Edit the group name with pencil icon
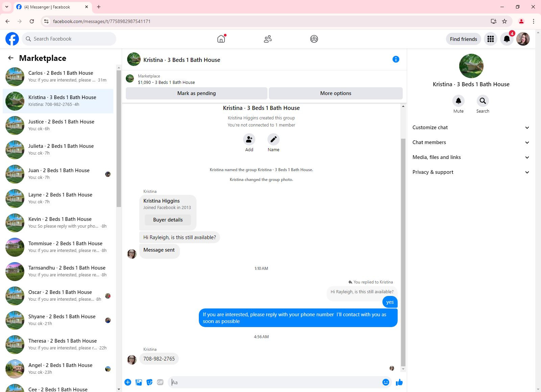541x392 pixels. [x=274, y=139]
